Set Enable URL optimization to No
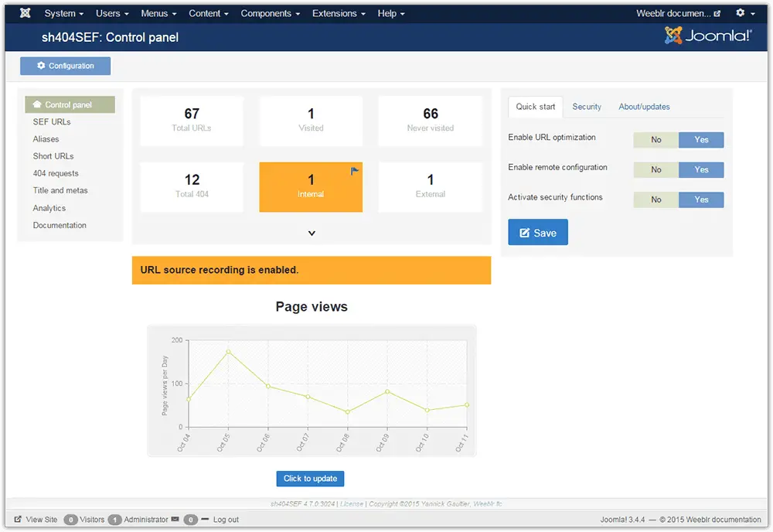 point(656,139)
